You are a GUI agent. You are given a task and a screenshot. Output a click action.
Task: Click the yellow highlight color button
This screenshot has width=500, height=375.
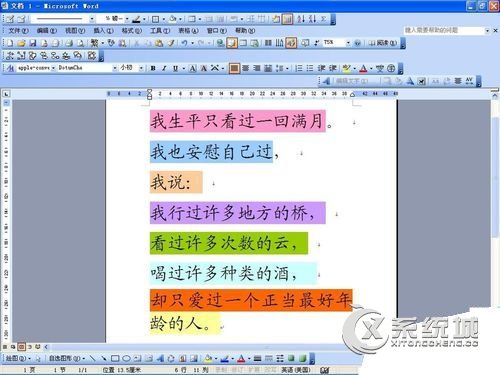click(347, 68)
